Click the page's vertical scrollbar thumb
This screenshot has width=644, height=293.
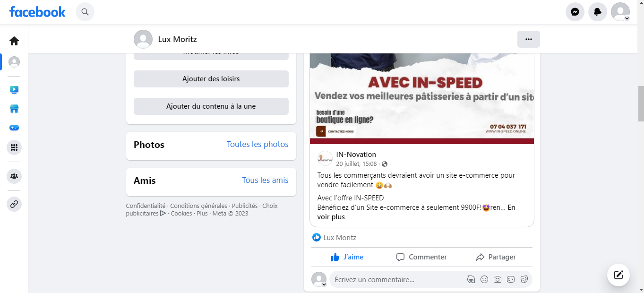pyautogui.click(x=641, y=103)
